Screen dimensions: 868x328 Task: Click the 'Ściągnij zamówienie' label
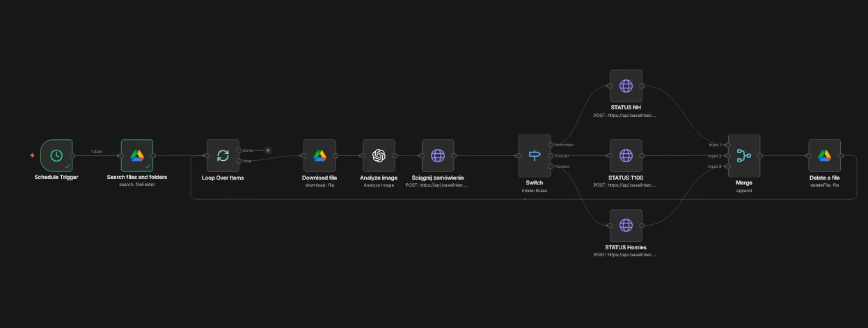point(438,178)
